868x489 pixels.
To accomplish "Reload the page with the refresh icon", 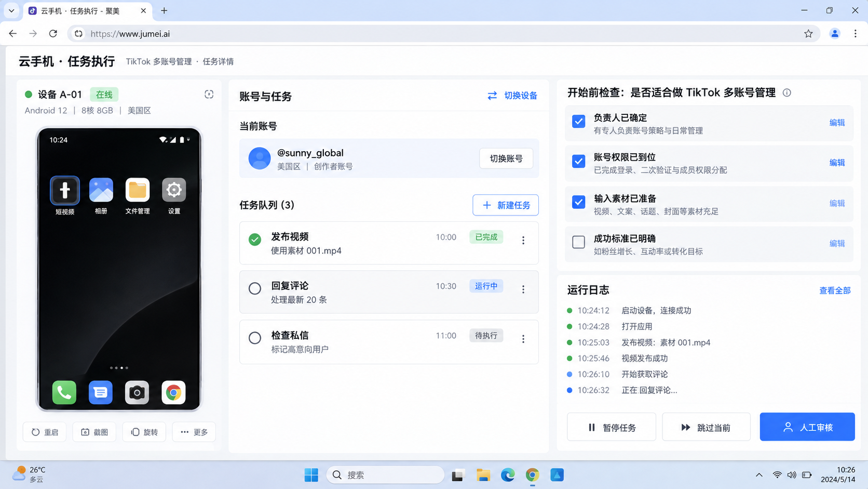I will click(x=53, y=34).
